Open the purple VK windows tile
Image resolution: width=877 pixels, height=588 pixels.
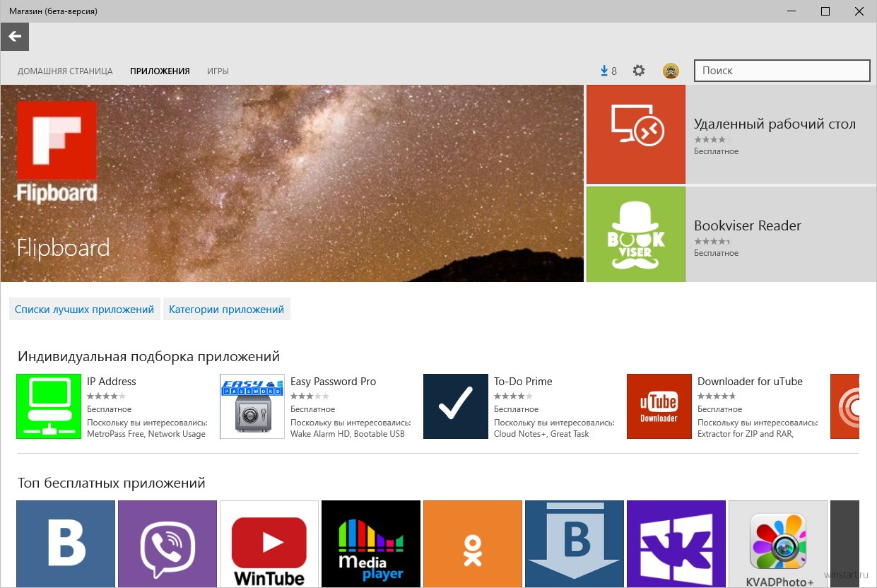click(x=676, y=543)
